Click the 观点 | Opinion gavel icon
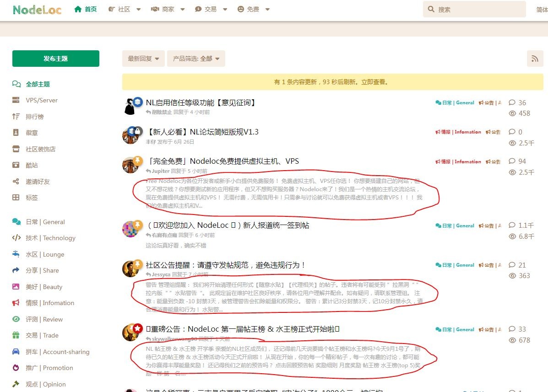 pos(16,384)
